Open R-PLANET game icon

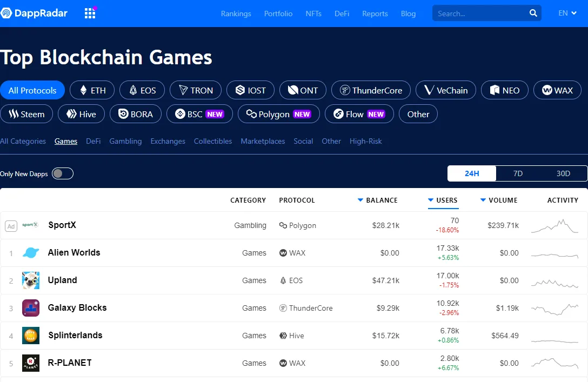pos(31,363)
